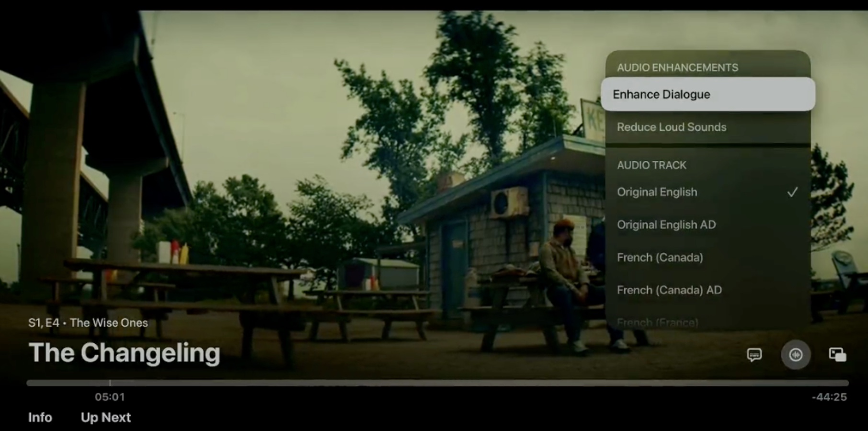Click the elapsed time 05:01 label
This screenshot has width=868, height=431.
[110, 397]
